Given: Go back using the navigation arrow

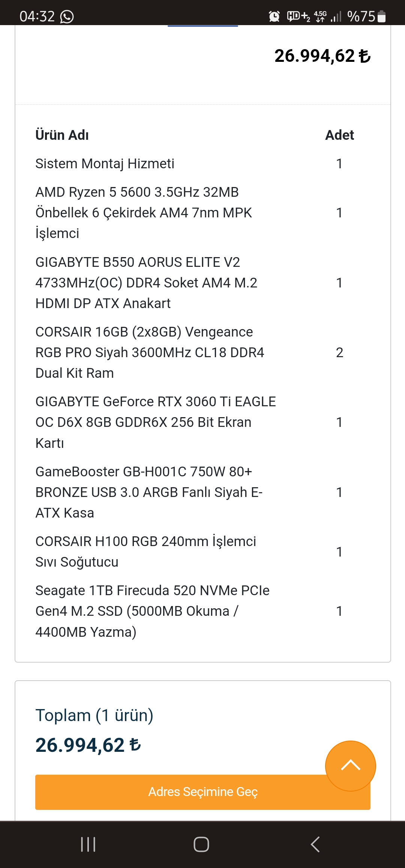Looking at the screenshot, I should coord(315,844).
